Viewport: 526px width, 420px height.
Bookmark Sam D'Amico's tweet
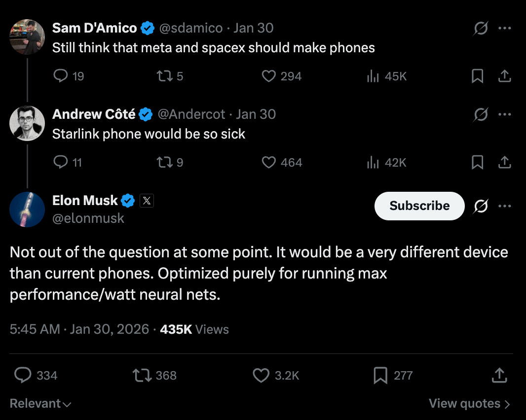pos(477,76)
